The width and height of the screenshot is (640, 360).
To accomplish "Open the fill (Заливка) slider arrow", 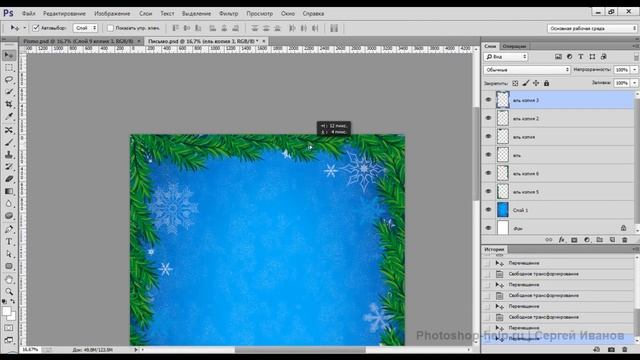I will (x=635, y=83).
